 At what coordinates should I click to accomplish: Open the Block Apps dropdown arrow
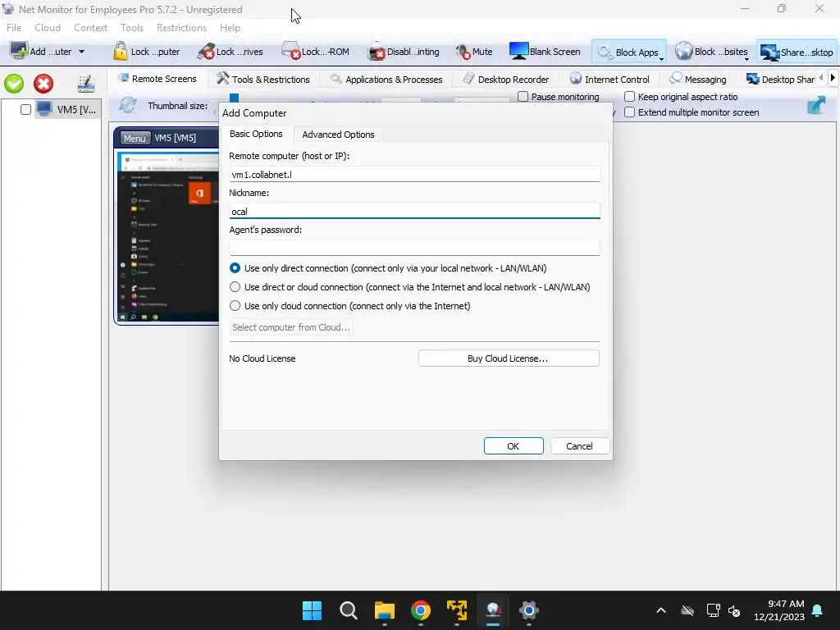click(662, 58)
